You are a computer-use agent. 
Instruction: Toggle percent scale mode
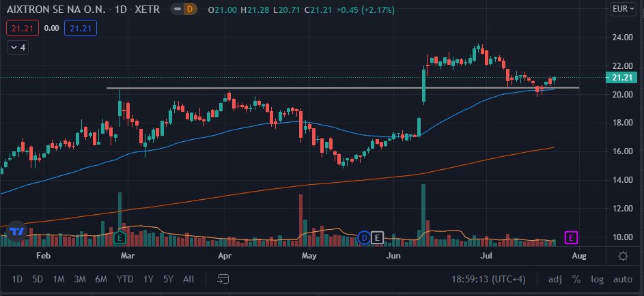point(576,279)
